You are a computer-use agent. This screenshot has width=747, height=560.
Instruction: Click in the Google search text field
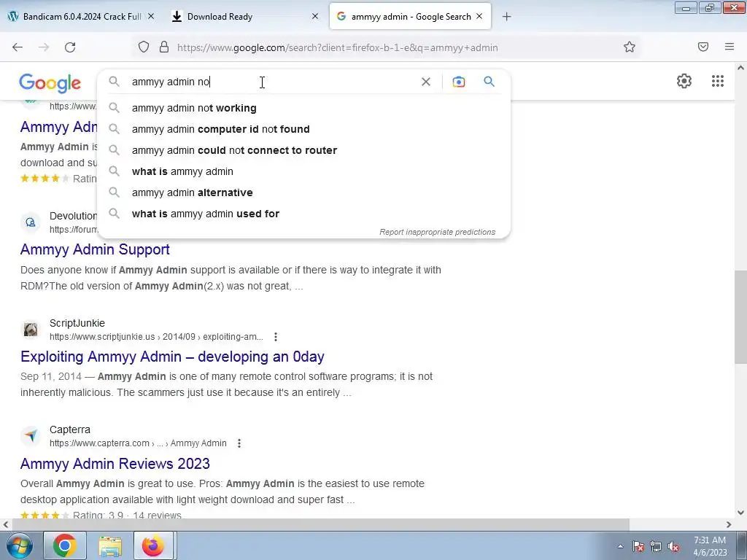(x=271, y=82)
